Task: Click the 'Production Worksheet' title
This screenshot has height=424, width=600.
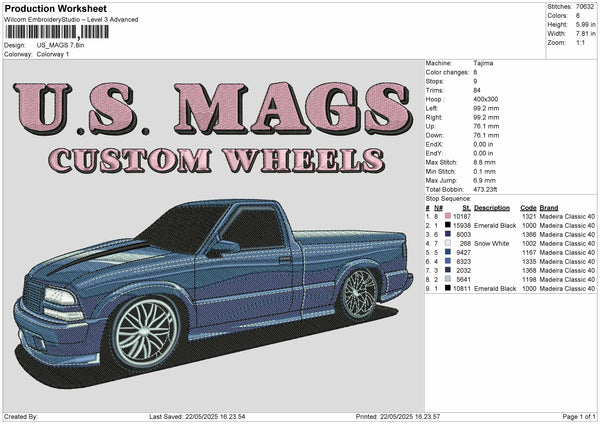Action: (56, 8)
